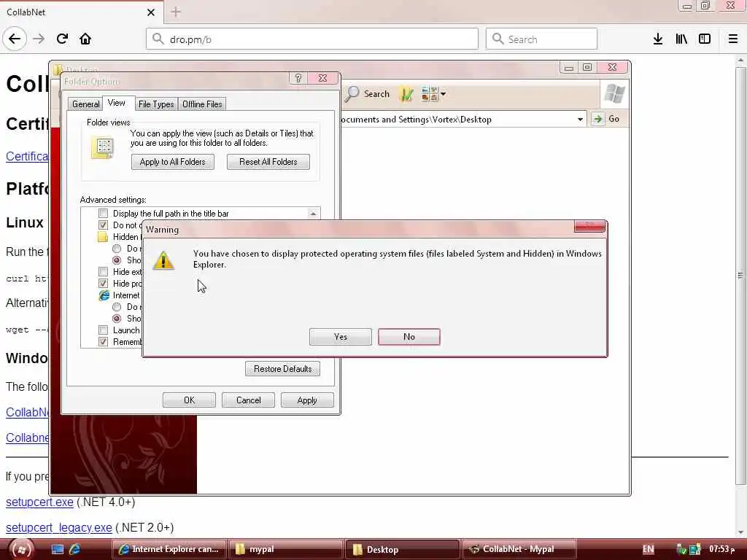Screen dimensions: 747x560
Task: Click Restore Defaults button
Action: (x=282, y=368)
